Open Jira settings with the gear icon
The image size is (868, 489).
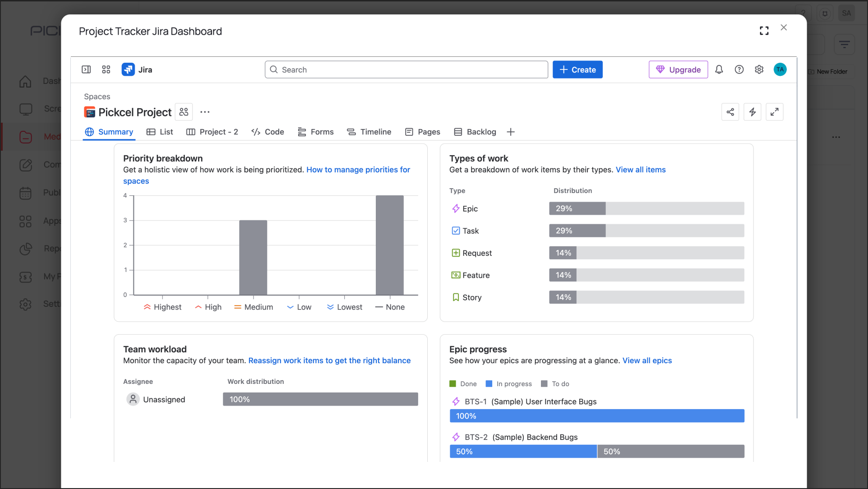[x=759, y=69]
